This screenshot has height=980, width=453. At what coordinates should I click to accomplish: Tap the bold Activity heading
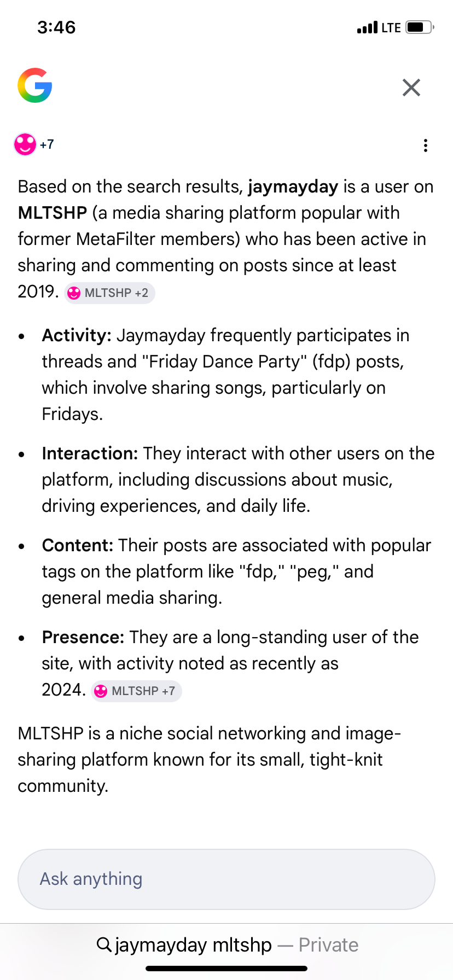click(77, 335)
